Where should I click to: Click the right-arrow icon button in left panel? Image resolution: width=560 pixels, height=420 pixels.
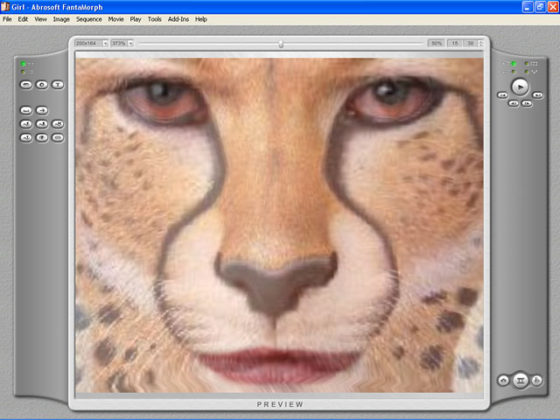point(42,110)
